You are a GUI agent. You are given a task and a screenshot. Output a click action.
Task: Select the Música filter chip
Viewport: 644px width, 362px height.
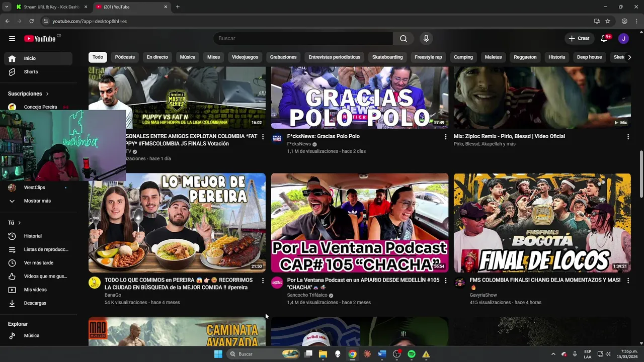point(188,57)
